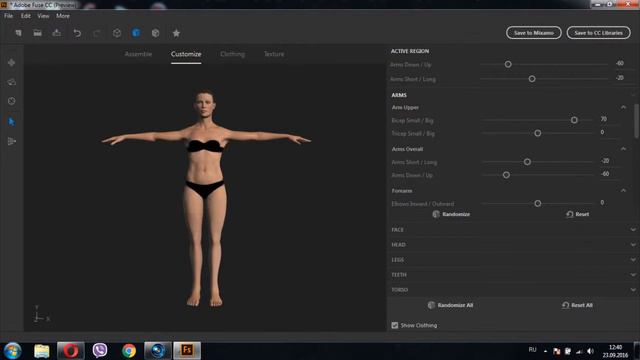Screen dimensions: 640x360
Task: Switch to the Clothing tab
Action: 233,54
